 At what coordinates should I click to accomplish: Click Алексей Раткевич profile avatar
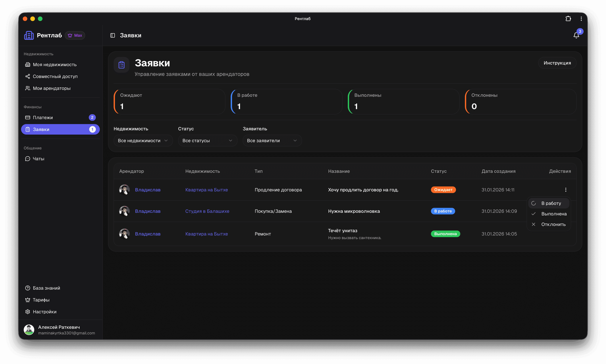click(29, 330)
